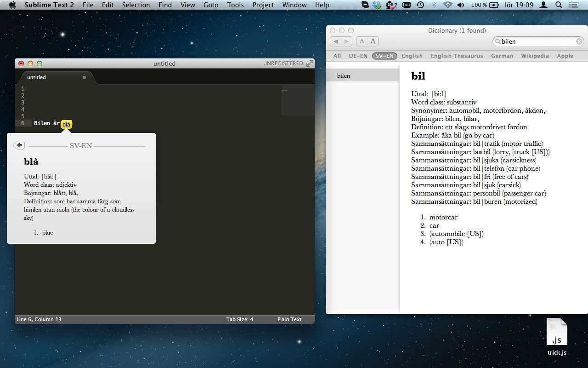
Task: Close the untitled tab via its dot
Action: (84, 77)
